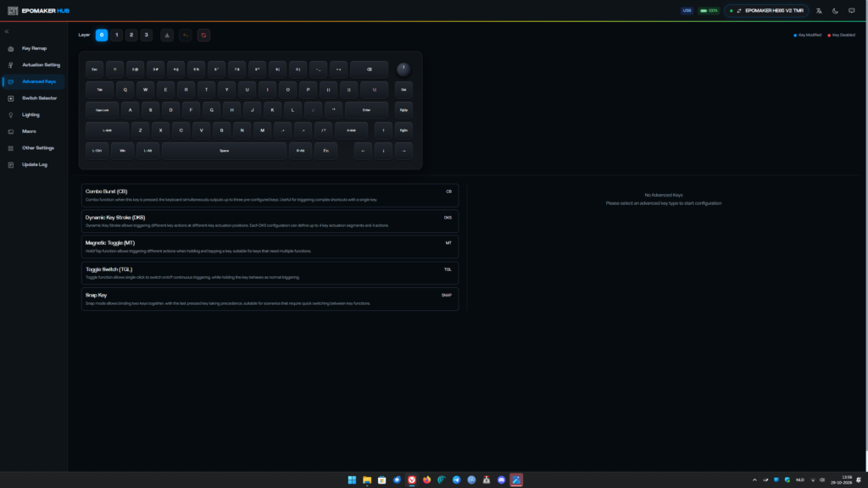Viewport: 868px width, 488px height.
Task: Collapse the left sidebar with double-chevron
Action: coord(7,31)
